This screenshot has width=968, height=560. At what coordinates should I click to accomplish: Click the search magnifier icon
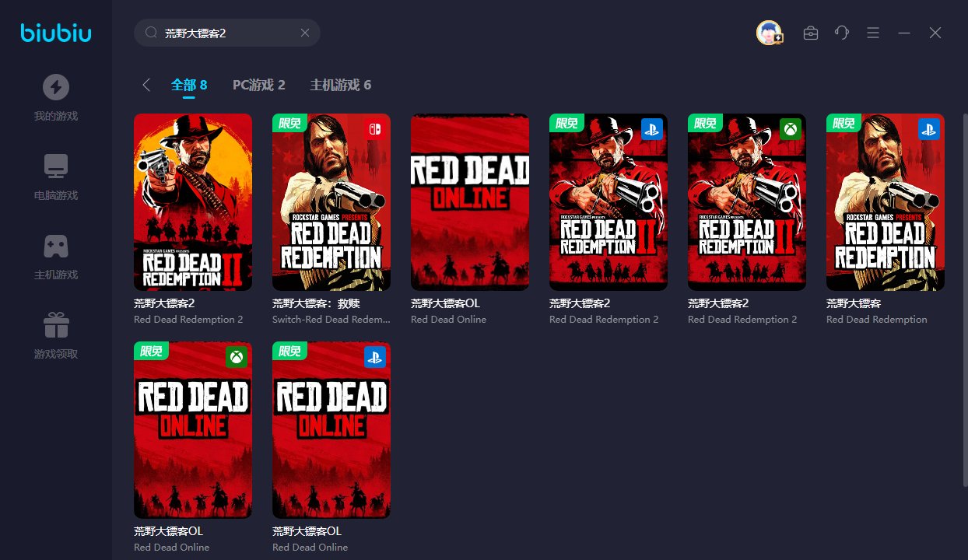(151, 33)
